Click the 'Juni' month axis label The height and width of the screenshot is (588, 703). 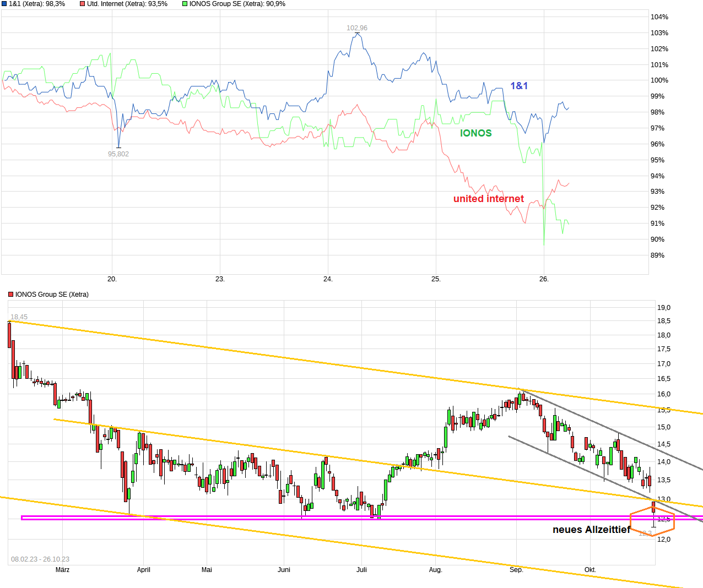284,570
